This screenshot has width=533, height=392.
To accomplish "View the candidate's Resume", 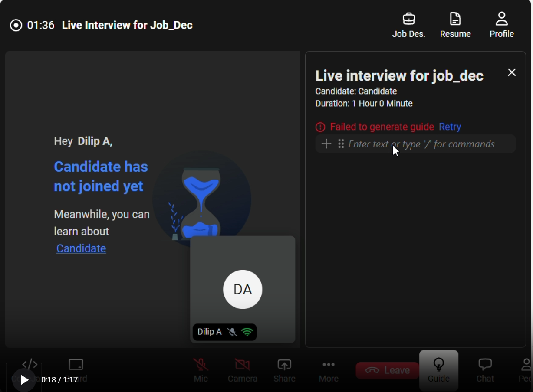I will click(x=455, y=24).
